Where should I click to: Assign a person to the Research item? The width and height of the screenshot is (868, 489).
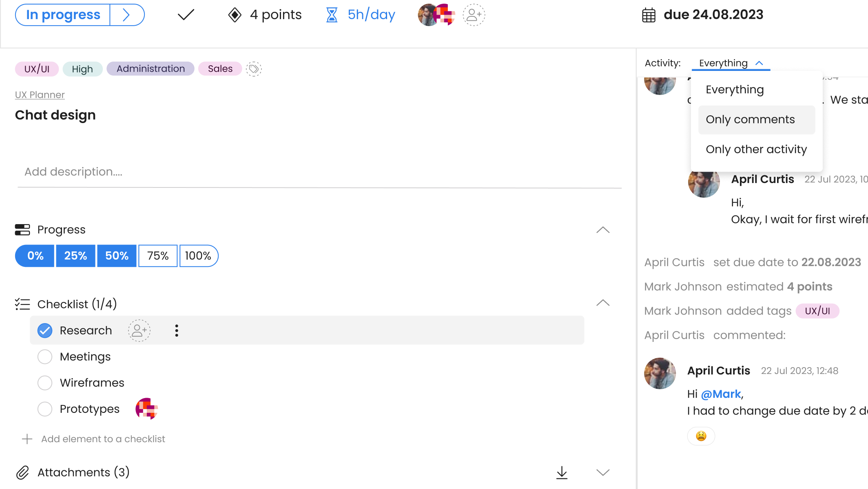point(139,330)
